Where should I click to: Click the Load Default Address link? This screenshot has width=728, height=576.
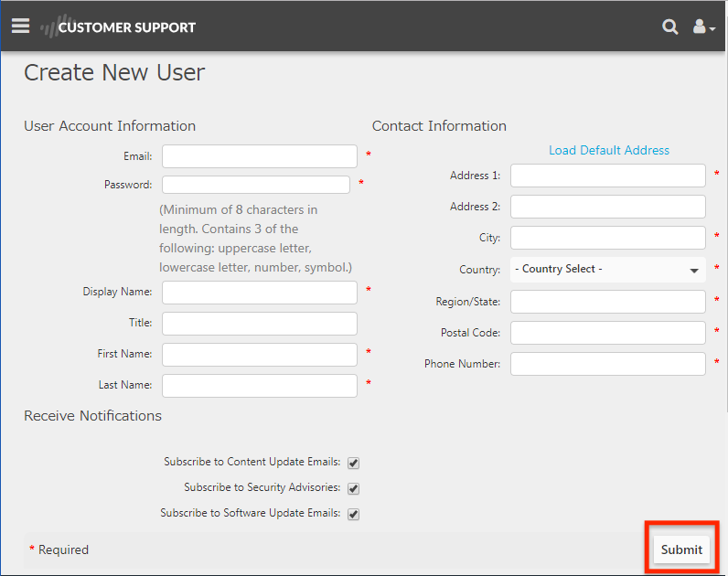click(x=609, y=150)
